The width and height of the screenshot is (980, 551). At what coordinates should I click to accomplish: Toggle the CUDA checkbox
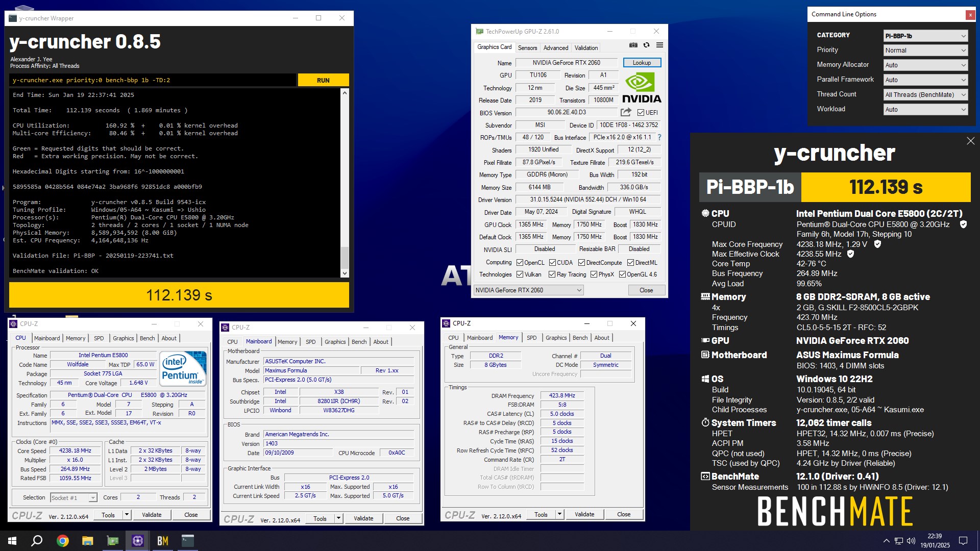point(552,263)
